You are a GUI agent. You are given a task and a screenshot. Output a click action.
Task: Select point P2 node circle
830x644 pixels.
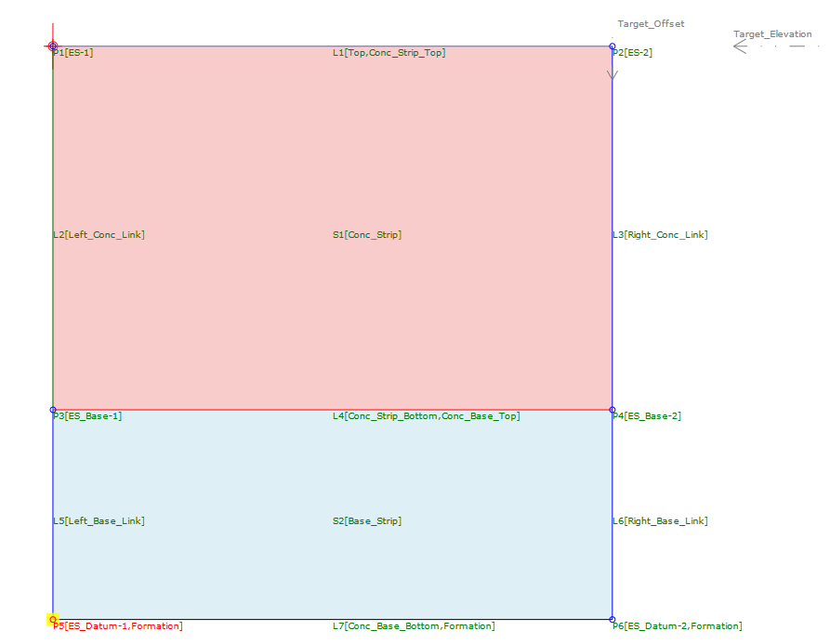[x=613, y=46]
